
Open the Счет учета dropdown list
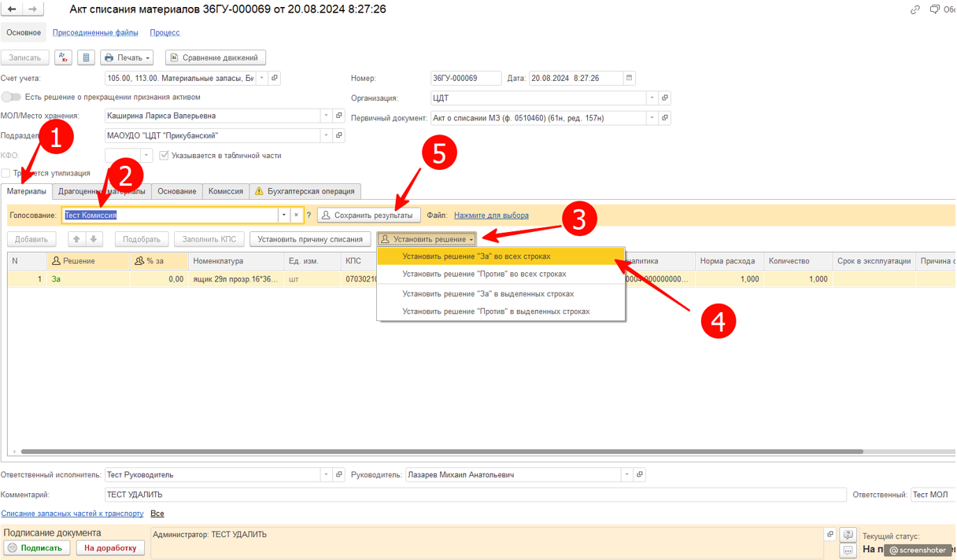click(x=262, y=78)
